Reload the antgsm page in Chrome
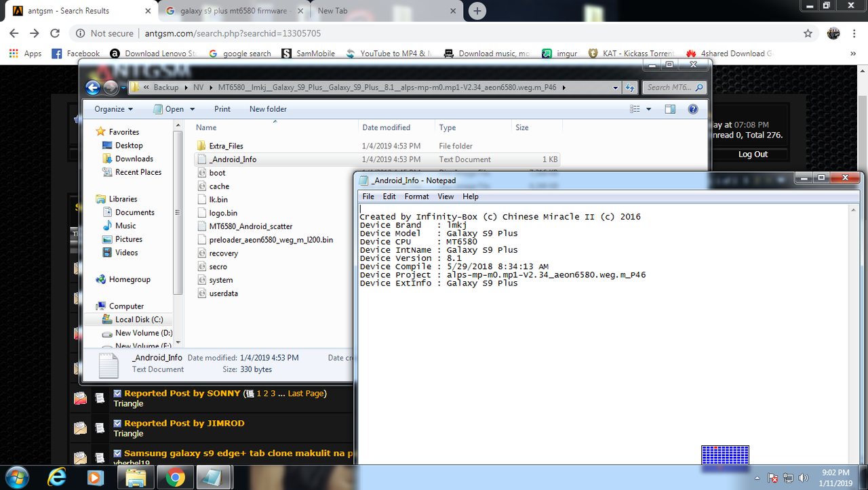Viewport: 868px width, 490px height. 56,33
